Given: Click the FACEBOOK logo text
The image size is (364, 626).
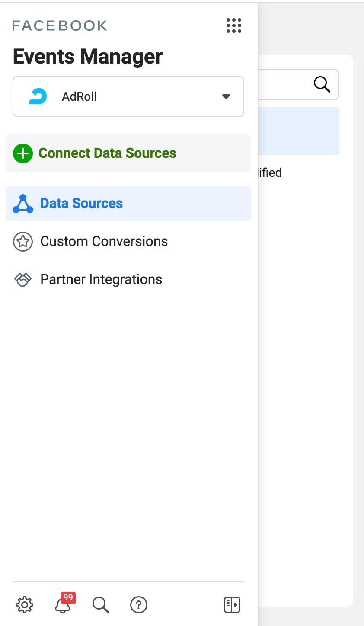Looking at the screenshot, I should point(60,26).
